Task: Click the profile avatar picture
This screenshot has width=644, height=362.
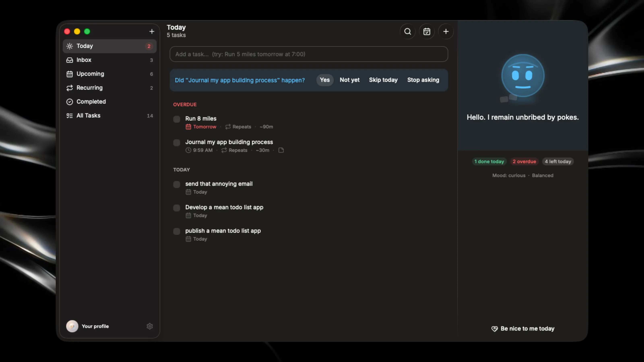Action: click(72, 326)
